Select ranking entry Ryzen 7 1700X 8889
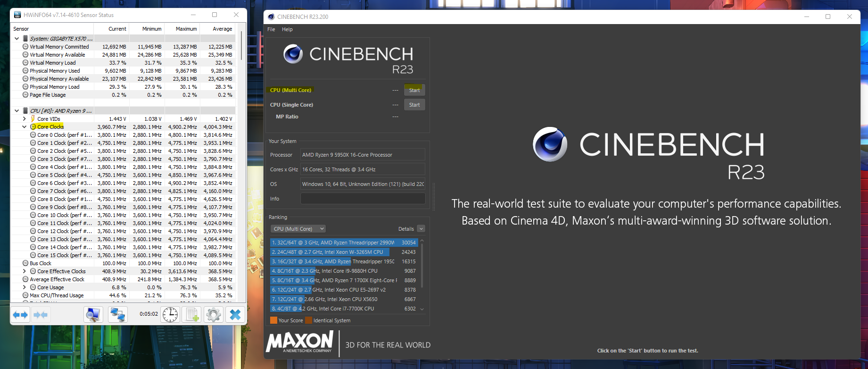 coord(344,280)
